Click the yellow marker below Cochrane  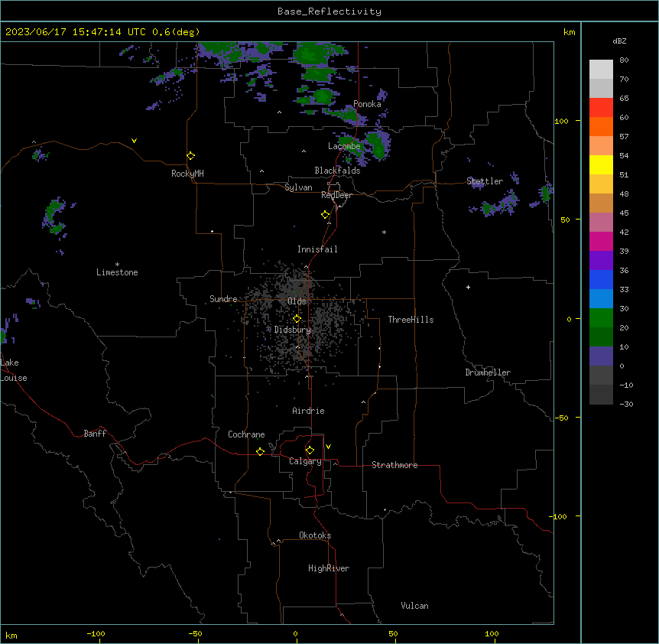pyautogui.click(x=260, y=451)
